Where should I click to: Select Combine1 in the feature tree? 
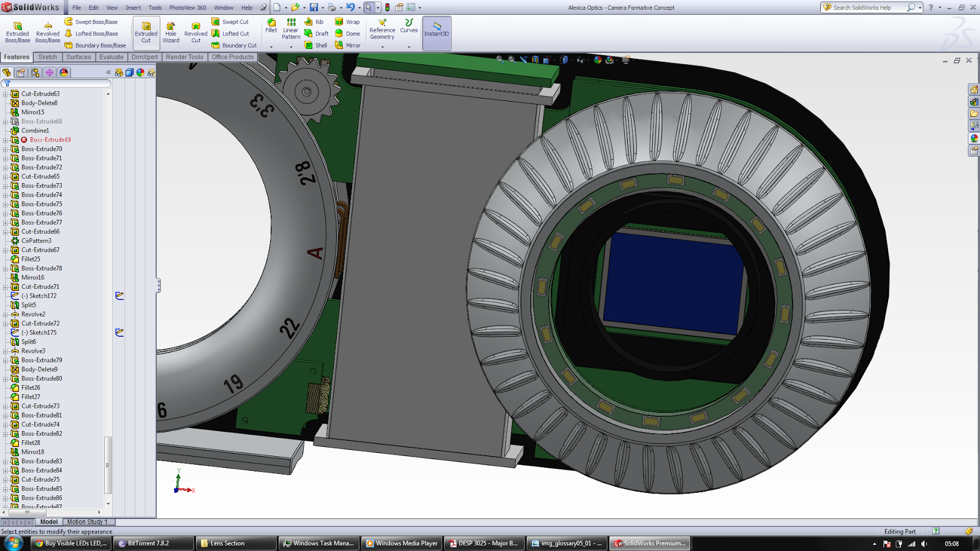(x=35, y=130)
